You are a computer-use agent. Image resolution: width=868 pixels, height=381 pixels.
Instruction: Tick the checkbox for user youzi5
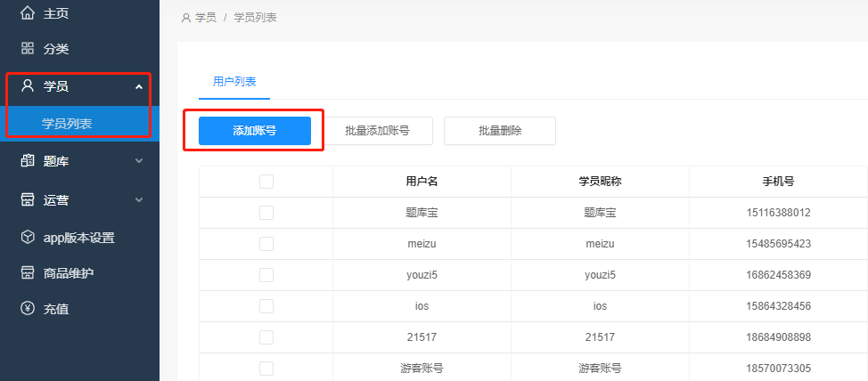click(266, 275)
